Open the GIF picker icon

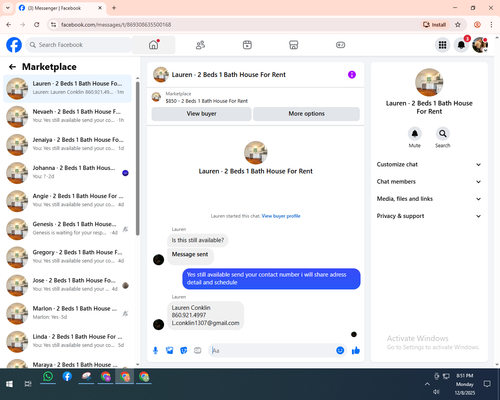coord(198,350)
